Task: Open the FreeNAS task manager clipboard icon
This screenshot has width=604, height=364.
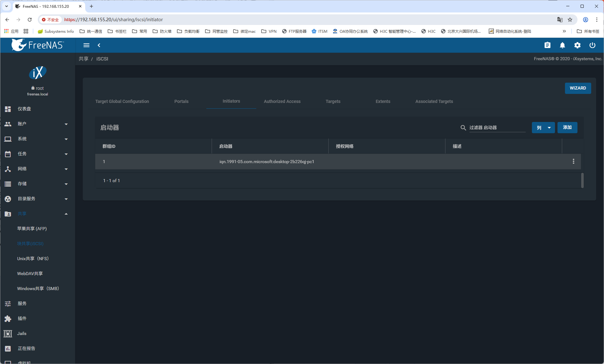Action: coord(547,45)
